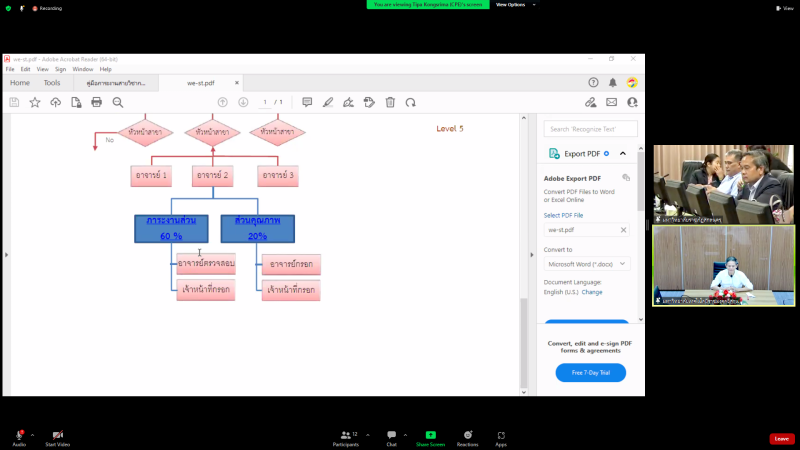Click the Free 7-Day Trial button
This screenshot has height=450, width=800.
pyautogui.click(x=590, y=372)
